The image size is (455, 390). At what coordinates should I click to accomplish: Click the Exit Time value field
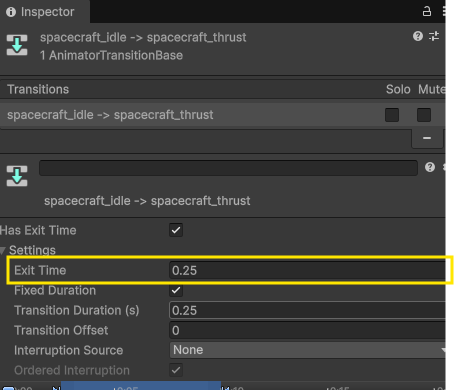click(307, 270)
